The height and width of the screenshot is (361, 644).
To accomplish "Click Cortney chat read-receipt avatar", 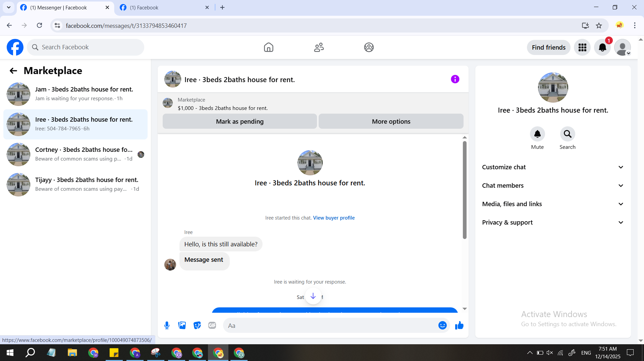I will point(141,155).
